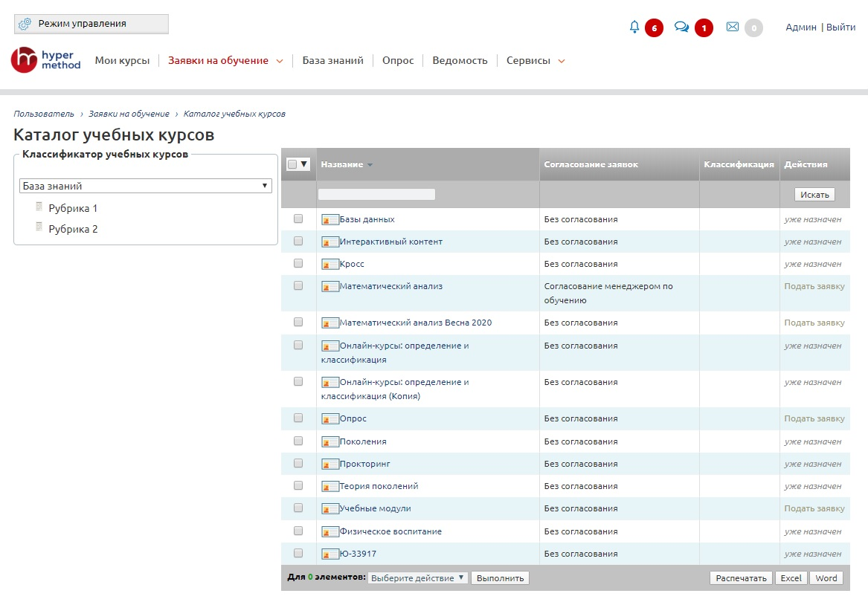Open Ведомость menu item
The image size is (868, 602).
tap(460, 60)
